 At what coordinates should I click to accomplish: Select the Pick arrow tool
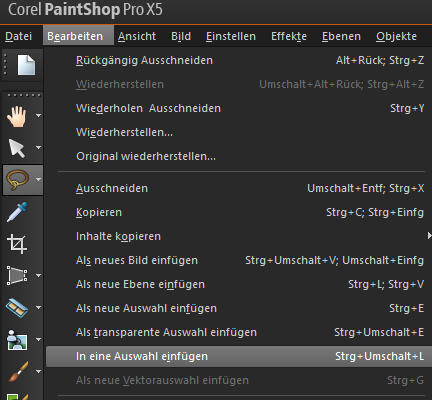[x=17, y=148]
